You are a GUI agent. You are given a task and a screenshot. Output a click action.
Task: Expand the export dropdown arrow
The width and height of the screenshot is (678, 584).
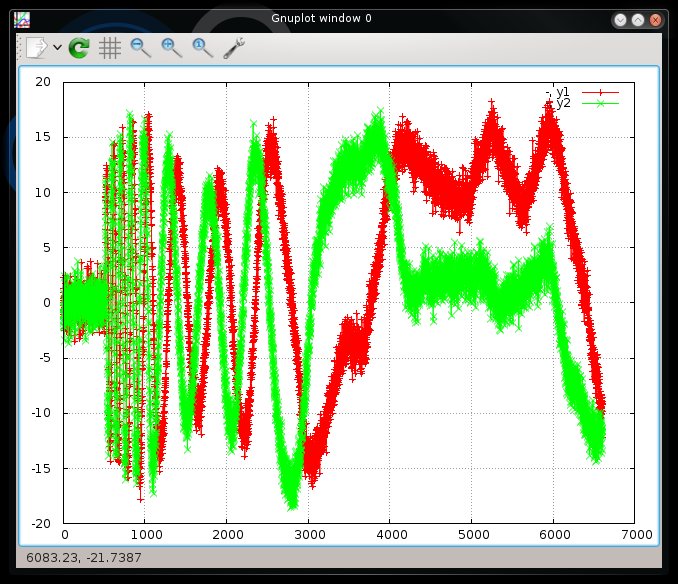point(57,47)
